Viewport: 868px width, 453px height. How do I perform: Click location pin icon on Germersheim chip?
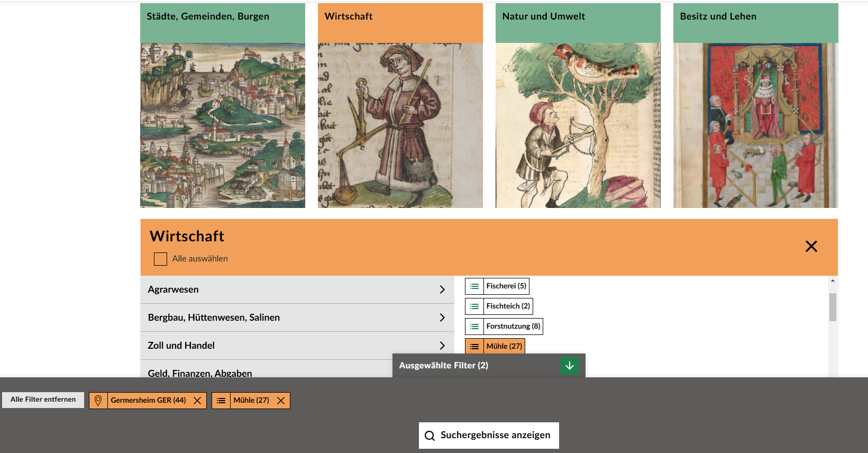pos(98,401)
